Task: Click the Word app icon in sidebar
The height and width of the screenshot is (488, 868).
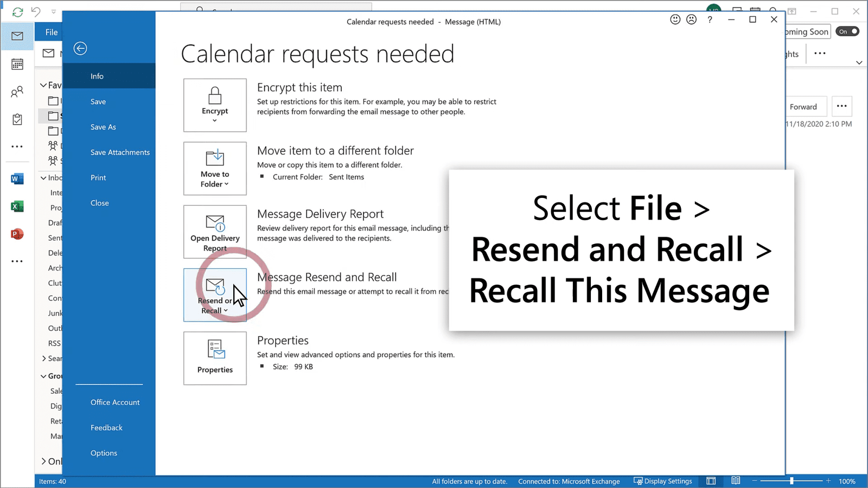Action: point(17,178)
